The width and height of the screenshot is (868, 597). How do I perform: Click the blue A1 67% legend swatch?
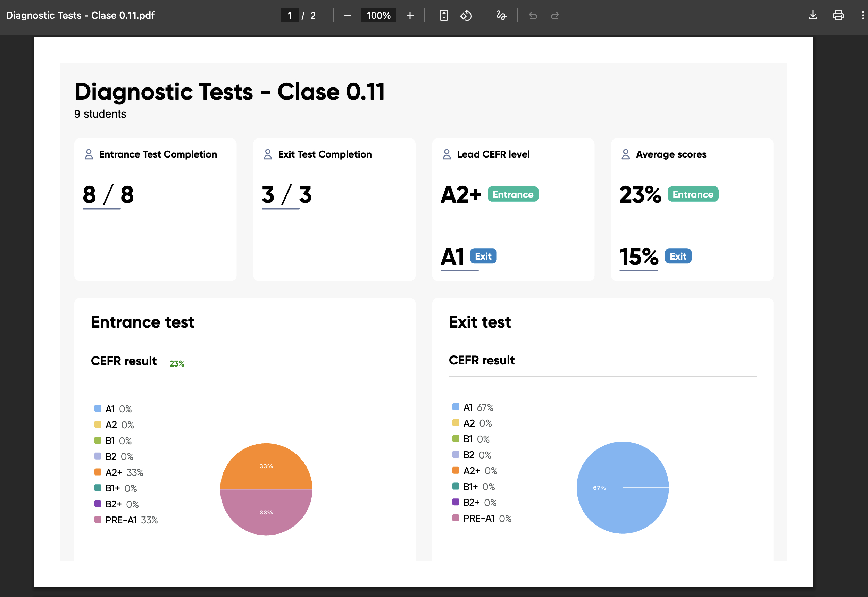[455, 407]
